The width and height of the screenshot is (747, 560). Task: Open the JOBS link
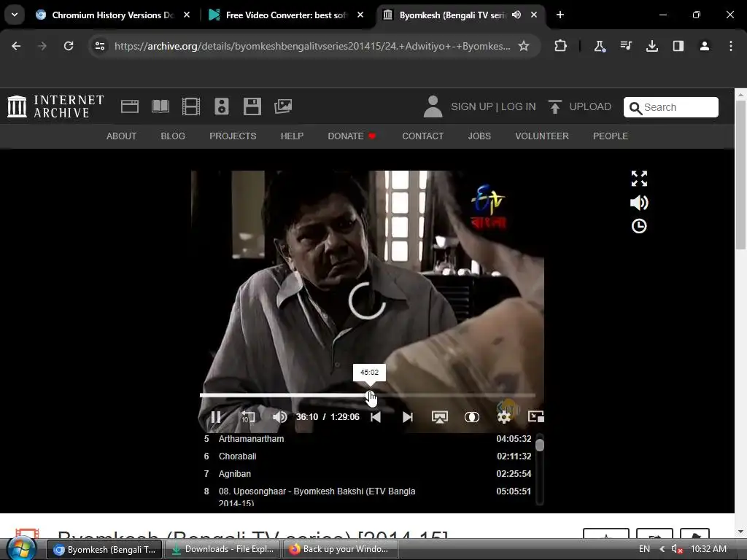[479, 136]
